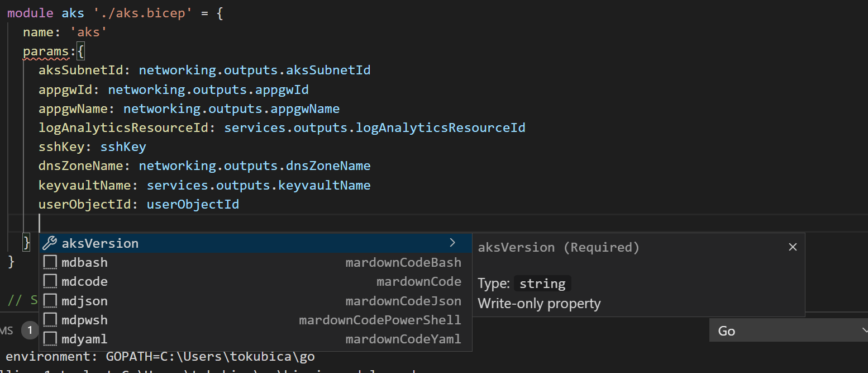Click the snippet icon next to mdbash
868x373 pixels.
(50, 262)
